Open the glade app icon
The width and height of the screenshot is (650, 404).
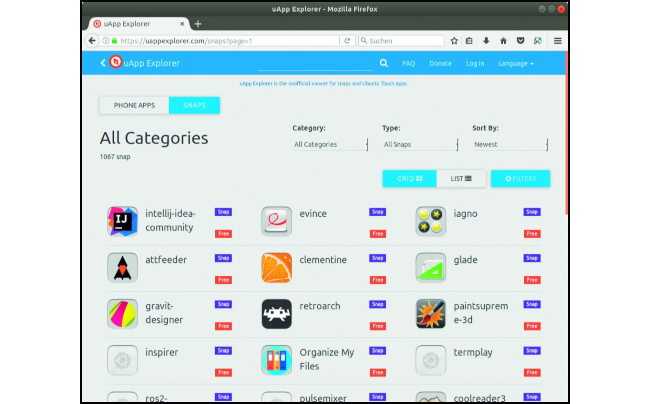point(431,268)
